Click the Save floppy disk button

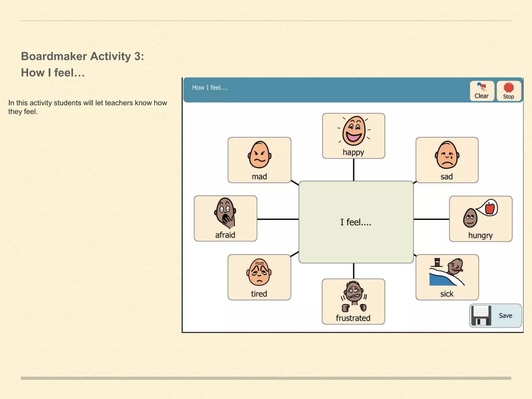[x=495, y=315]
